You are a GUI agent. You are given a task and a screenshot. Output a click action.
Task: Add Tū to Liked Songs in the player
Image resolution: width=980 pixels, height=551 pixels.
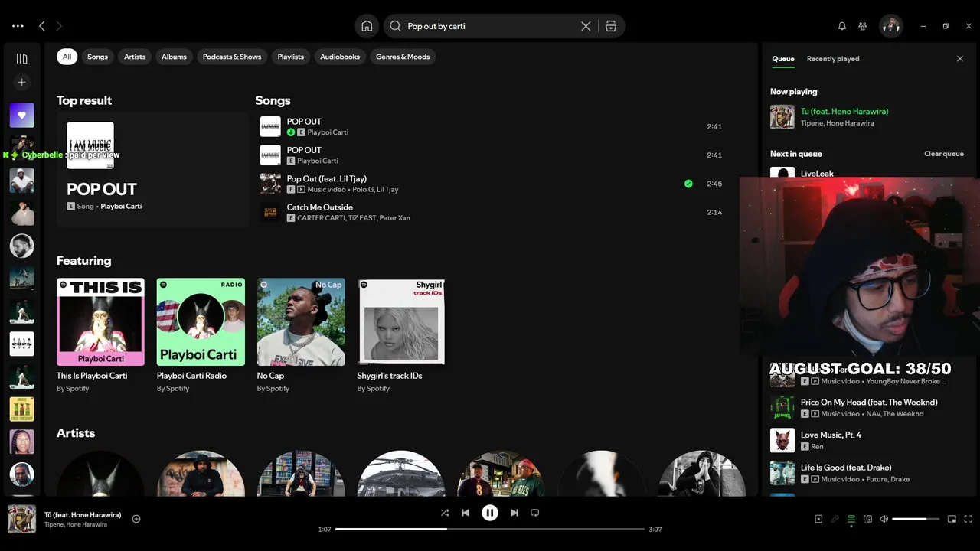[x=136, y=519]
